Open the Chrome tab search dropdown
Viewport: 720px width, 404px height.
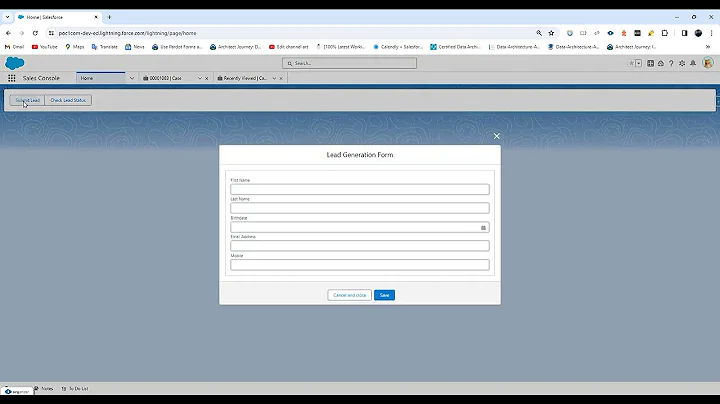pyautogui.click(x=7, y=17)
